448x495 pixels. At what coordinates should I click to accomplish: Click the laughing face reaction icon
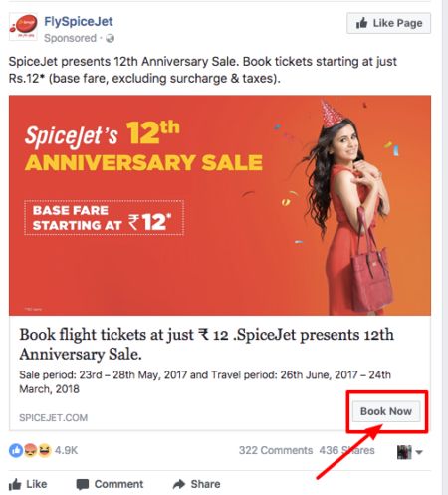44,450
